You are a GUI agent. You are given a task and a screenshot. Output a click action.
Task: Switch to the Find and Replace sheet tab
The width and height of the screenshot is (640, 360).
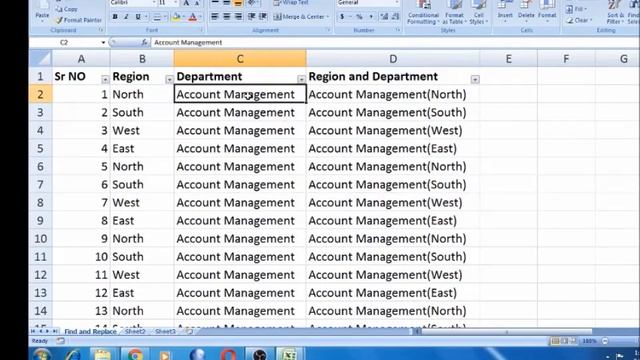pyautogui.click(x=90, y=331)
